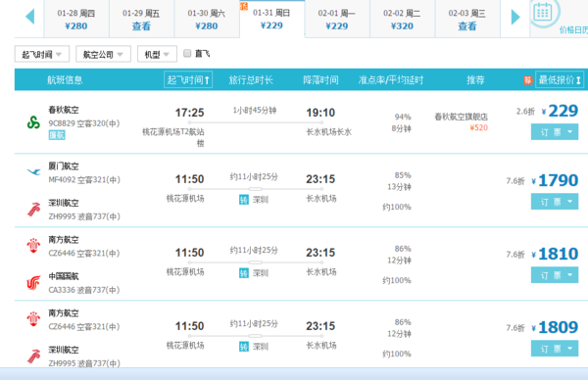Click departure time 17:25
This screenshot has width=588, height=380.
(x=190, y=113)
